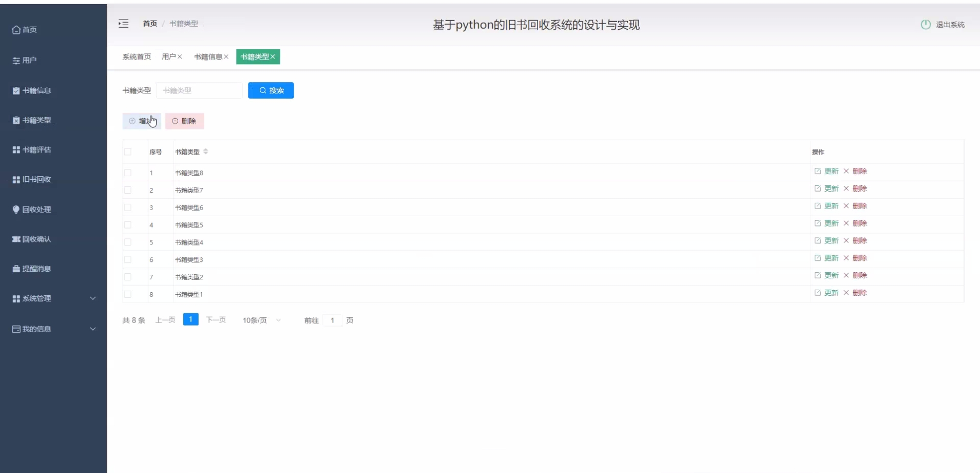Select the checkbox for row 书籍类型1
This screenshot has width=980, height=473.
point(128,294)
